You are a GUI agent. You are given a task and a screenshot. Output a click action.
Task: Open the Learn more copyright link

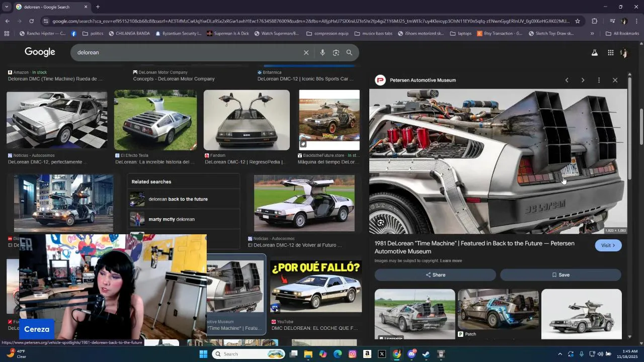click(x=451, y=260)
